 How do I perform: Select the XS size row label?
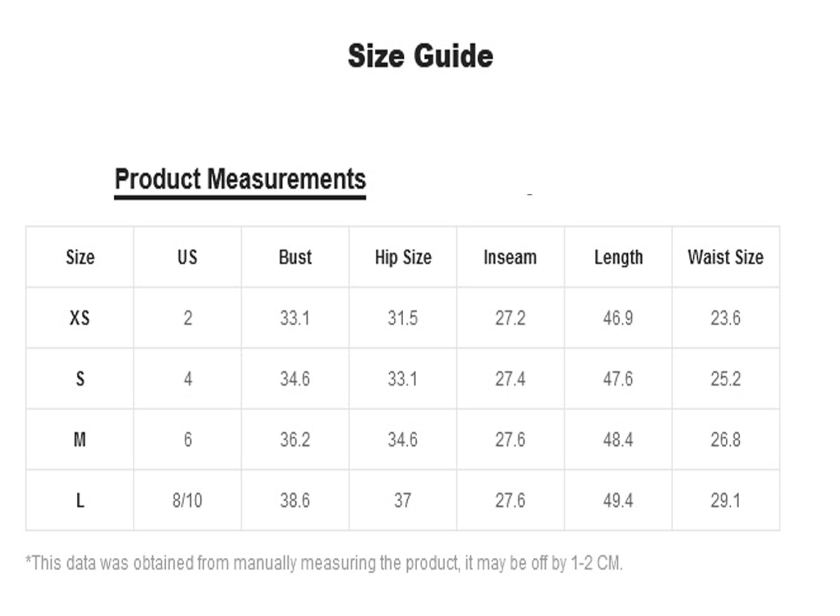(80, 318)
